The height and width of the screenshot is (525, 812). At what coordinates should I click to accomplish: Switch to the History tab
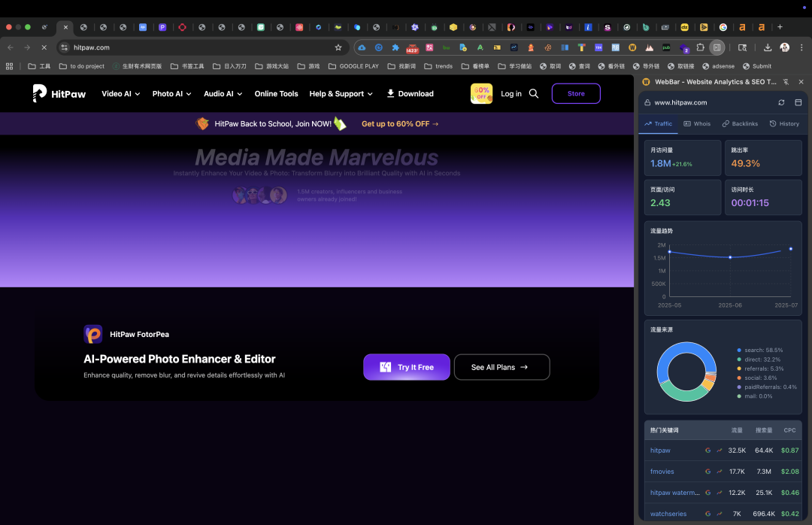[784, 124]
